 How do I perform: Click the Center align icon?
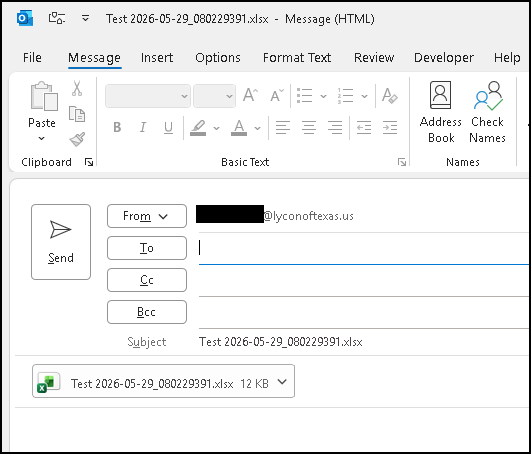[x=309, y=128]
